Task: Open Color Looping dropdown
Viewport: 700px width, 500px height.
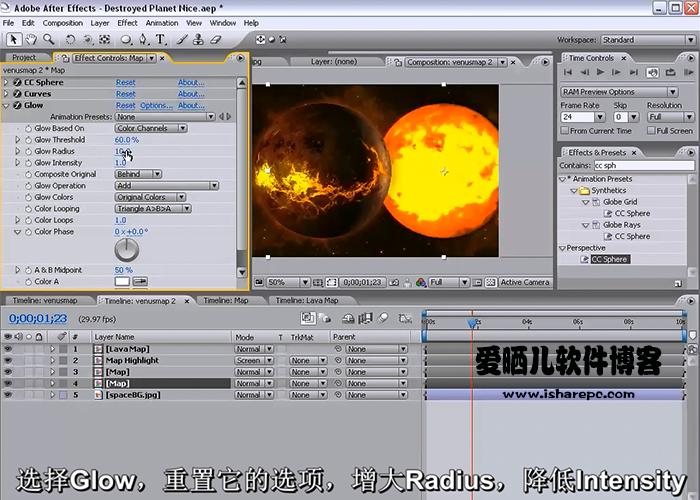Action: coord(153,208)
